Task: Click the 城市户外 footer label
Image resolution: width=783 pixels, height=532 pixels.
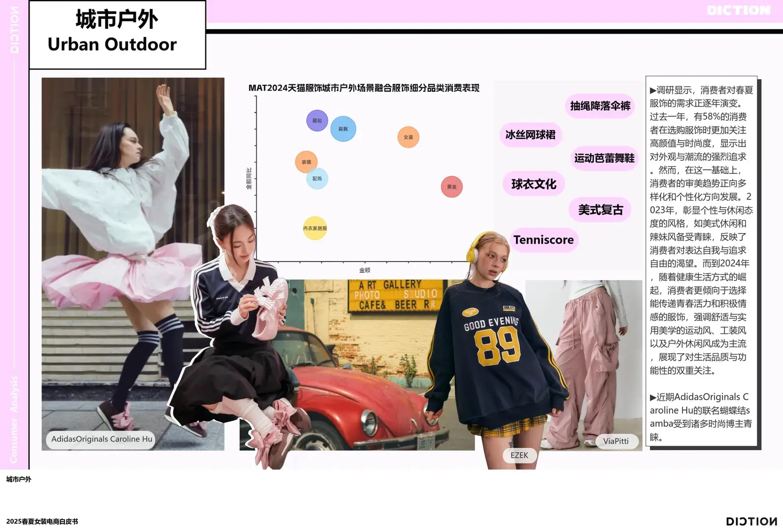Action: pos(19,479)
